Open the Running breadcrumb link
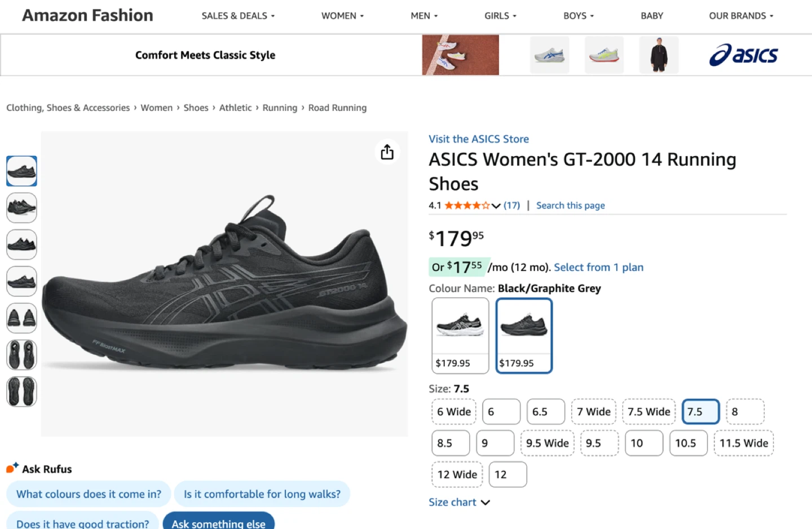Image resolution: width=812 pixels, height=529 pixels. point(280,108)
